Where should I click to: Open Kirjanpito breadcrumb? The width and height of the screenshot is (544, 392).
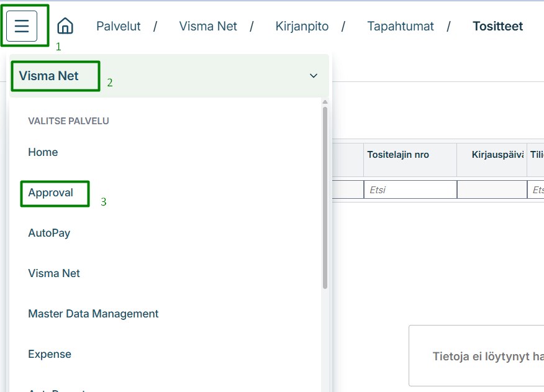point(302,26)
